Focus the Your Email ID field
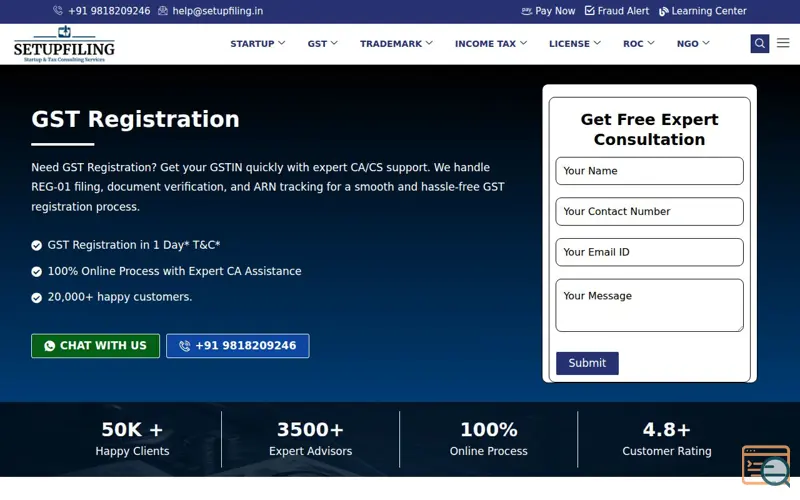Viewport: 800px width, 500px height. (x=649, y=252)
